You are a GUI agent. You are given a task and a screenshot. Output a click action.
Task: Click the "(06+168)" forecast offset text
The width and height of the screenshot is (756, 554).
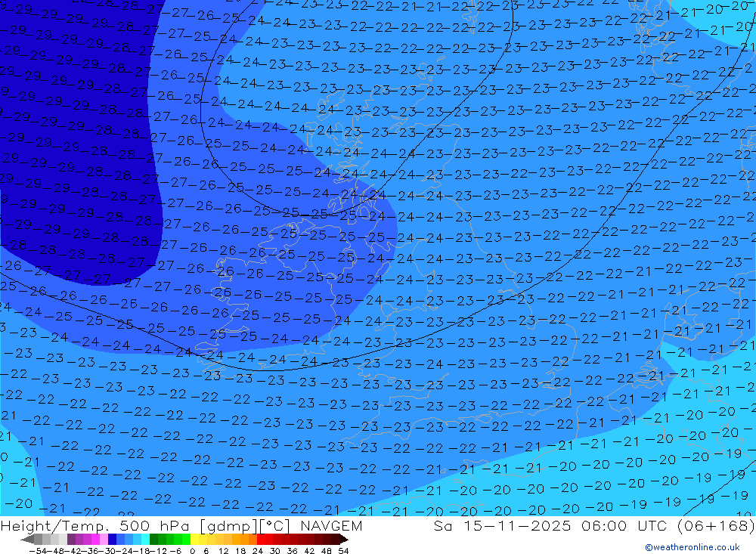point(716,526)
